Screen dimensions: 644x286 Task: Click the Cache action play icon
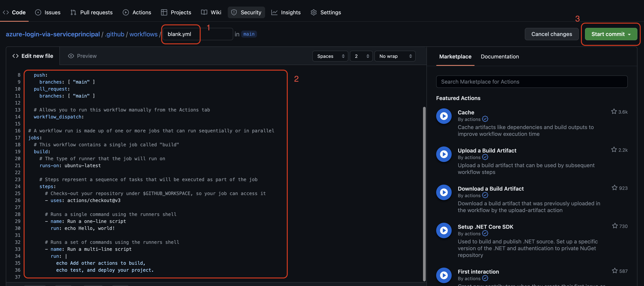pos(444,116)
